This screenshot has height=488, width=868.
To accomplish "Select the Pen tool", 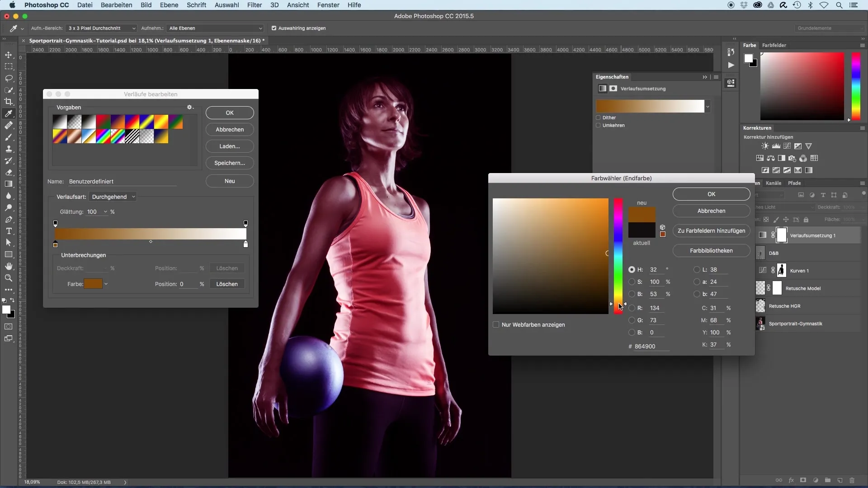I will [x=9, y=219].
